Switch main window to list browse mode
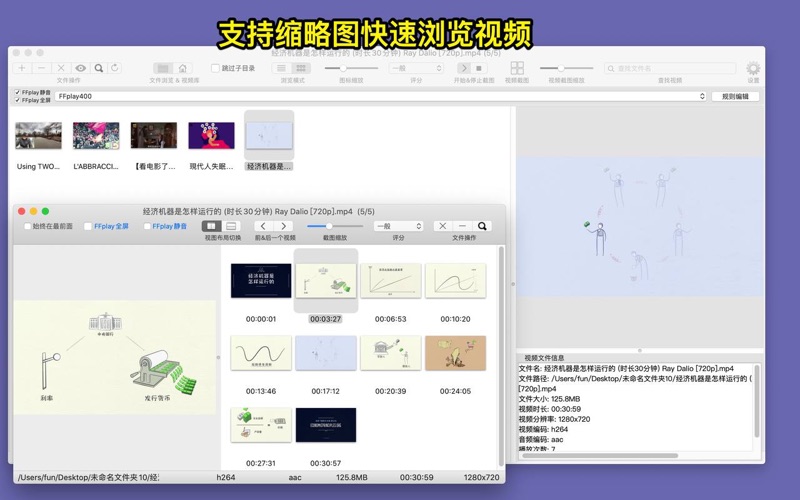 281,68
